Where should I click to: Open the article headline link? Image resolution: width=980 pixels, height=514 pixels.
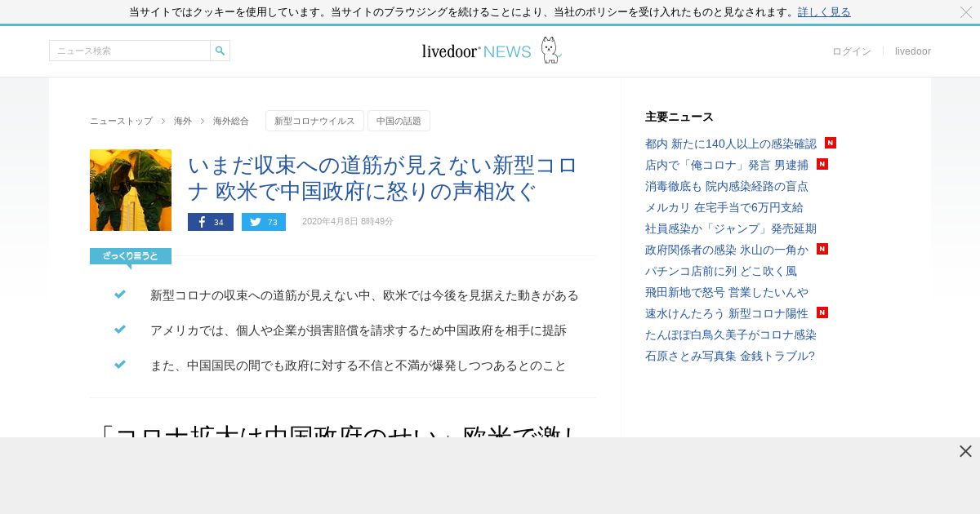(383, 178)
